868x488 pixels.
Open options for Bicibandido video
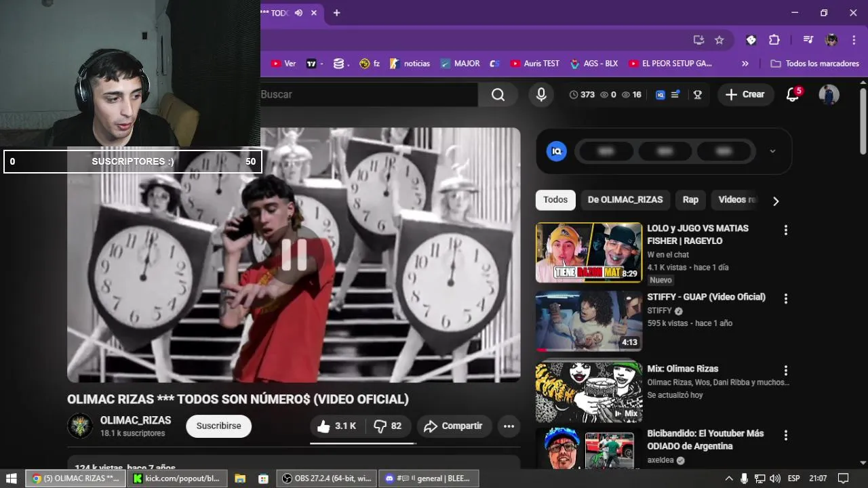tap(786, 435)
